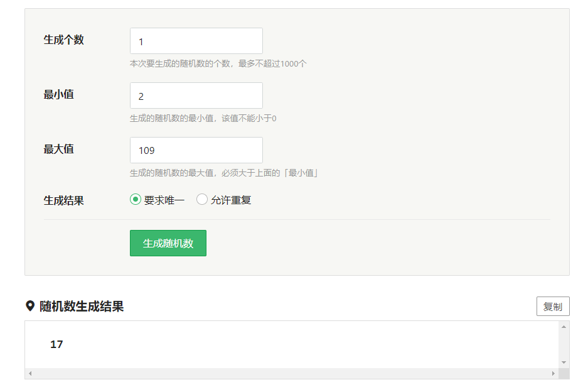Select the 要求唯一 radio button

[136, 199]
